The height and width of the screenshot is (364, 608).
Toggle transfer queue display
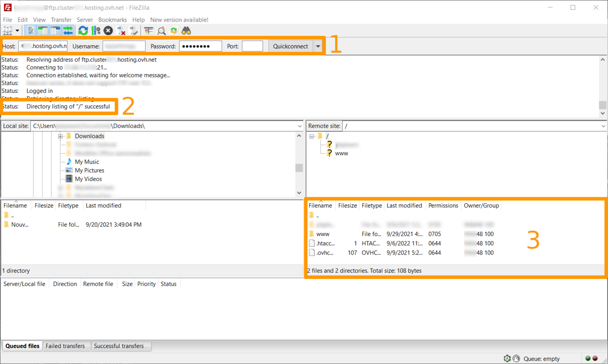tap(68, 30)
